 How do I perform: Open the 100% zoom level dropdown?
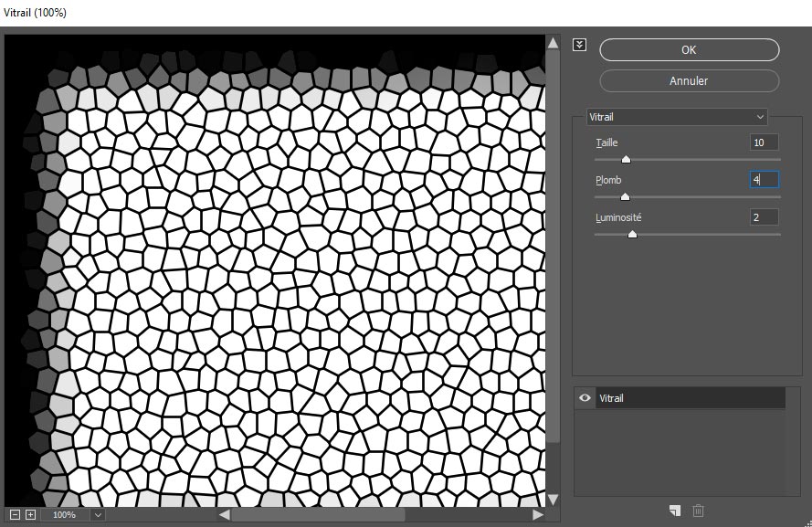tap(98, 515)
